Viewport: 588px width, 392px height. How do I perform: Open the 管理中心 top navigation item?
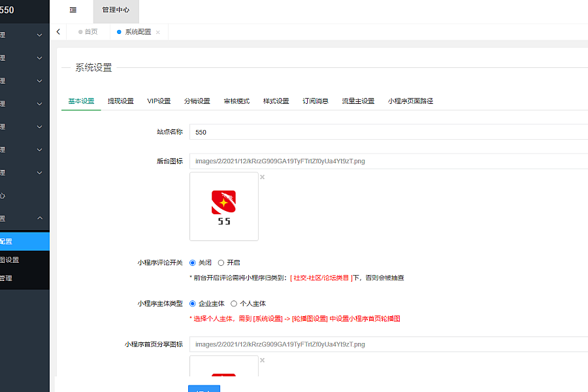116,10
